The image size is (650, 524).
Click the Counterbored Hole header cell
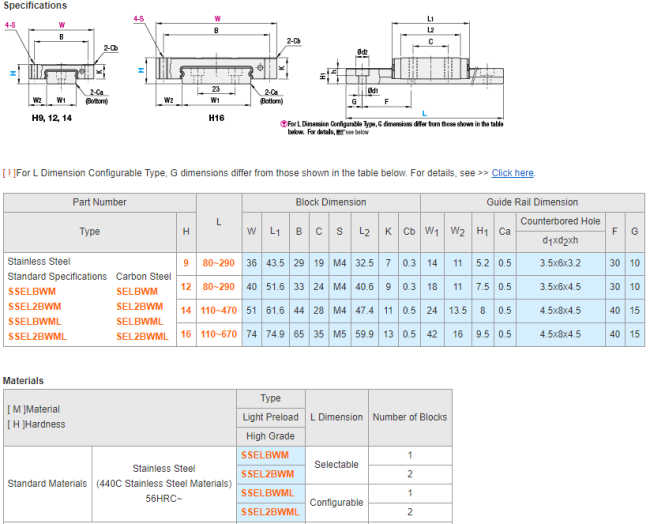[559, 221]
